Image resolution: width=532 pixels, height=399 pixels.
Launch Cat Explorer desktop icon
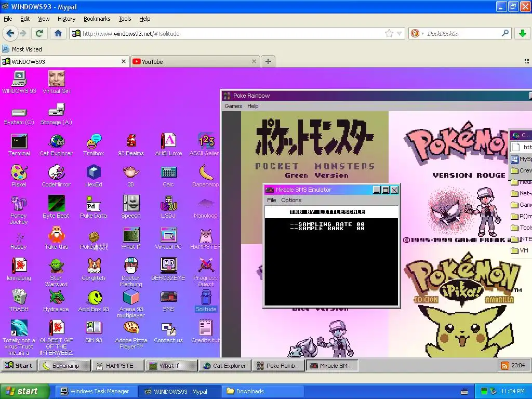[56, 145]
